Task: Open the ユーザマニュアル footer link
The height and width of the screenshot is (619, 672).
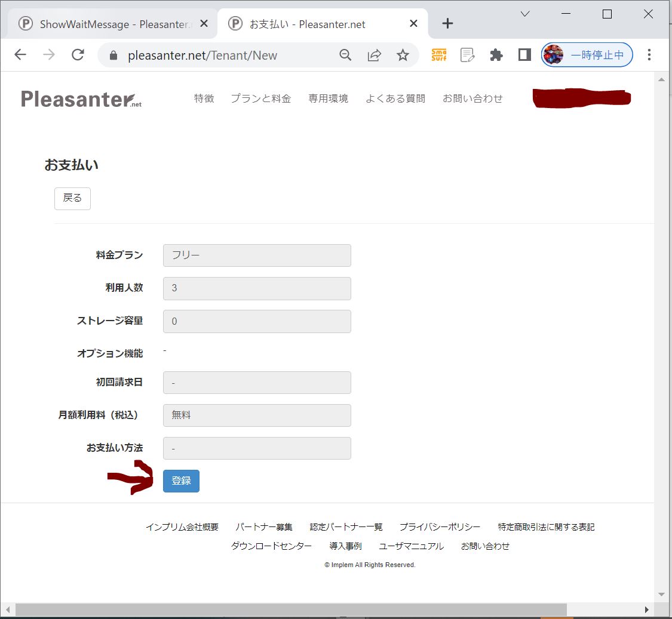Action: (411, 546)
